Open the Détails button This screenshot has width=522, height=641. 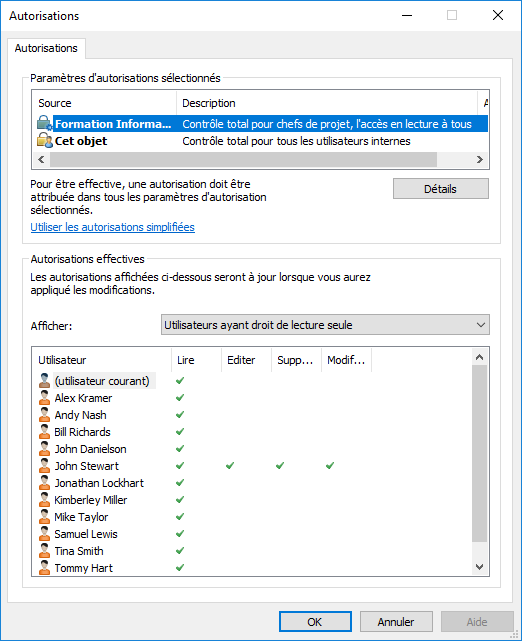(x=441, y=189)
